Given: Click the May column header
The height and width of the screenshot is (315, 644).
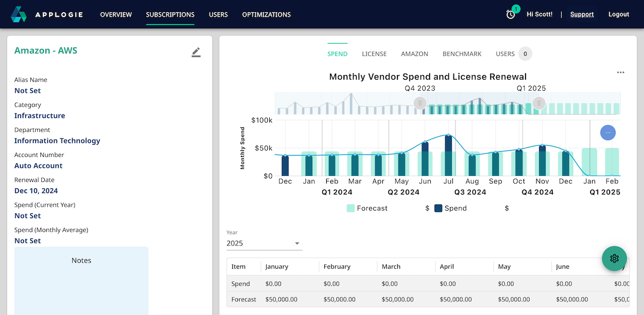Looking at the screenshot, I should (x=504, y=267).
